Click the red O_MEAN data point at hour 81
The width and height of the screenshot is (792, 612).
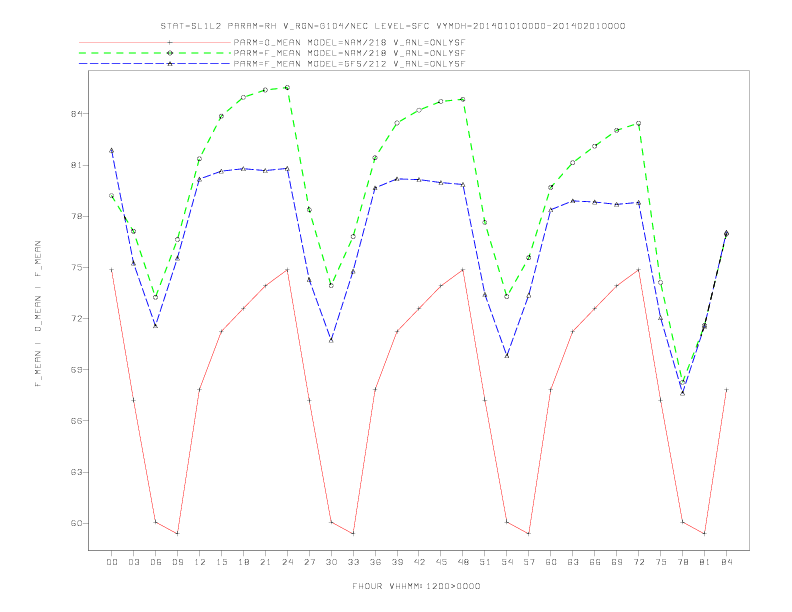coord(705,533)
